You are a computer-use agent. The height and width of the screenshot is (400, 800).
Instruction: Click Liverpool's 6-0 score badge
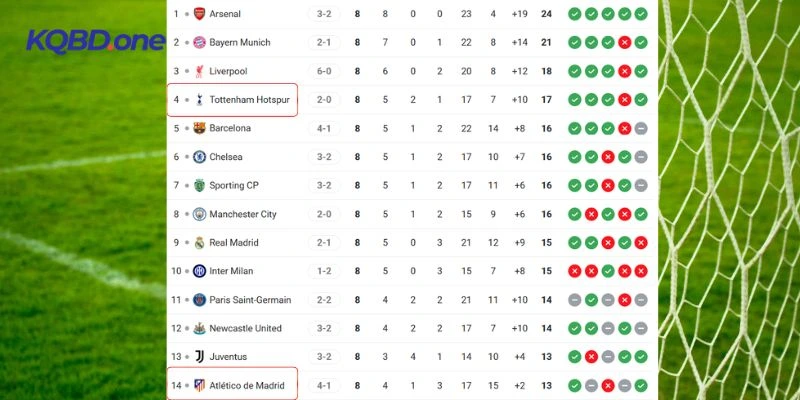(x=325, y=71)
